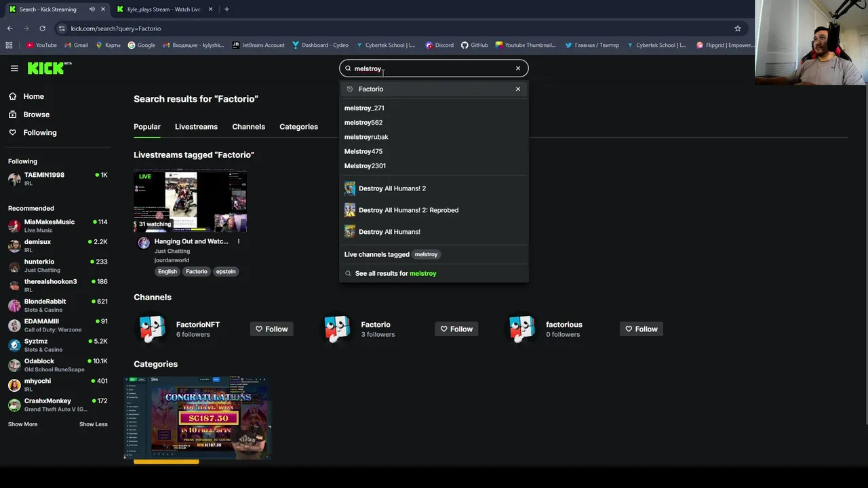Switch to the Kyle_plays Stream tab

[x=164, y=9]
